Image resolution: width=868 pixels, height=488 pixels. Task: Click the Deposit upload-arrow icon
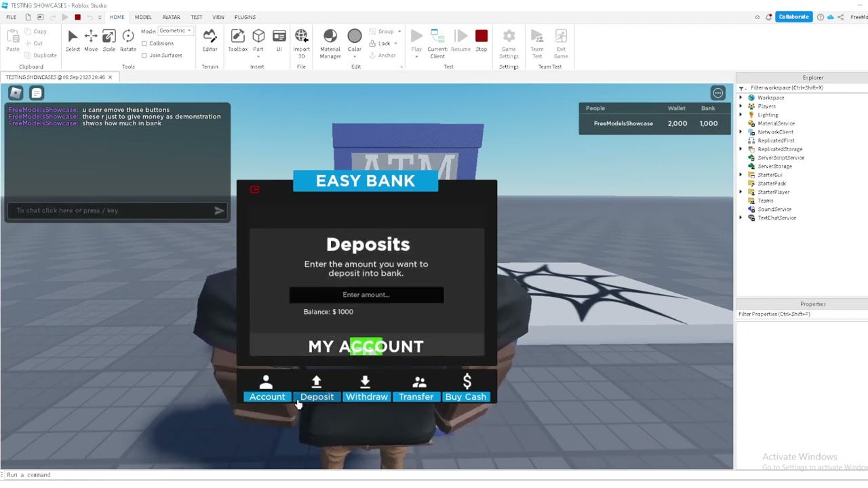317,382
